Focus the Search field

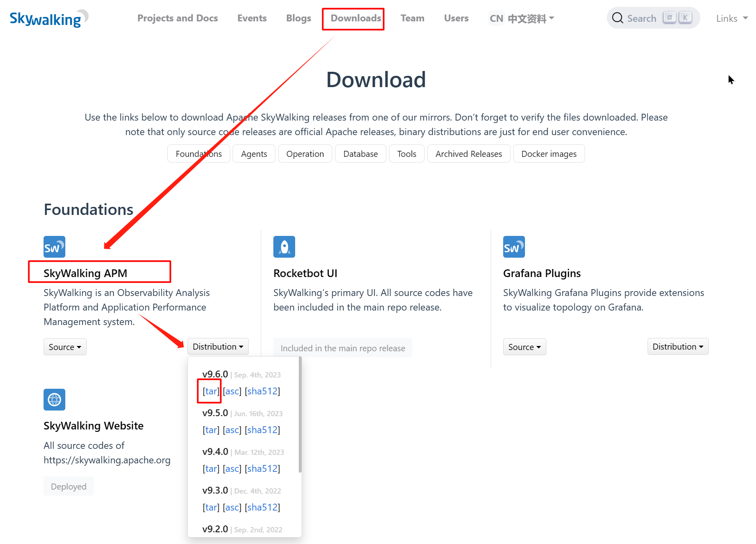653,18
